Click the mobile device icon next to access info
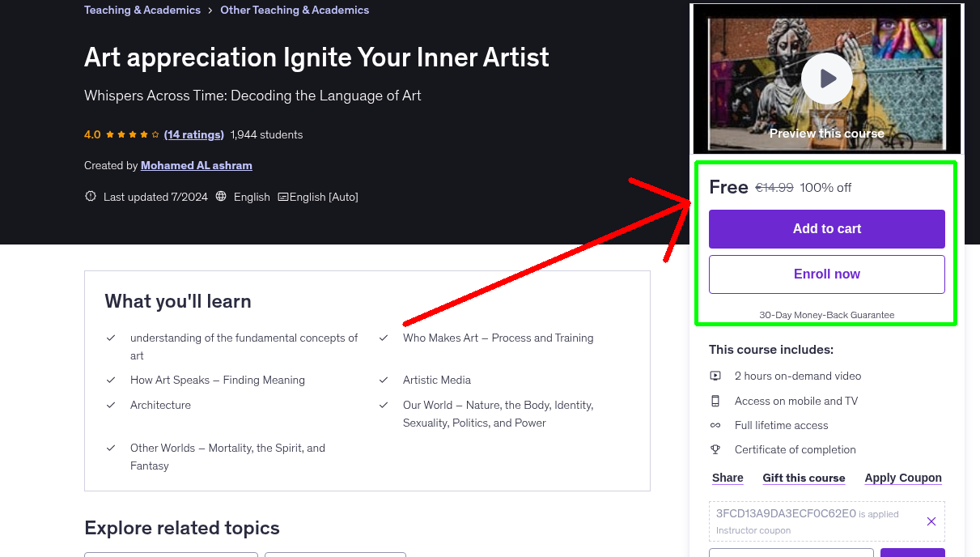Image resolution: width=980 pixels, height=557 pixels. coord(715,400)
